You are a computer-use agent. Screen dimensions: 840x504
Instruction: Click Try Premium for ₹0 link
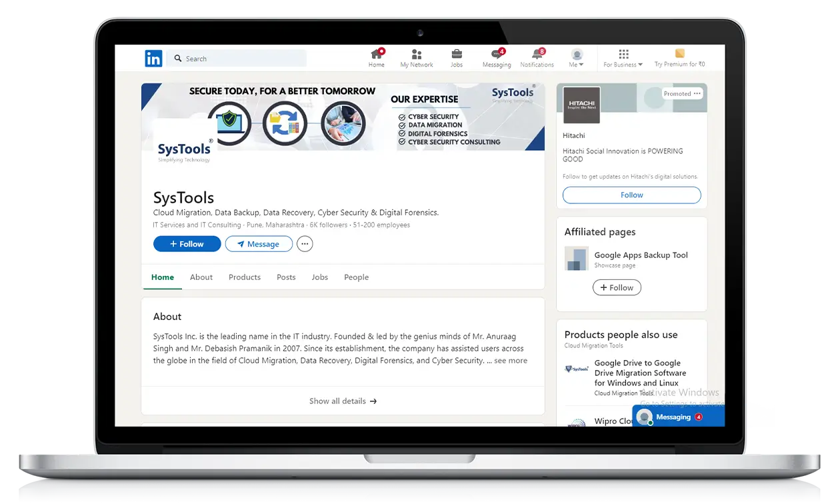[x=679, y=58]
